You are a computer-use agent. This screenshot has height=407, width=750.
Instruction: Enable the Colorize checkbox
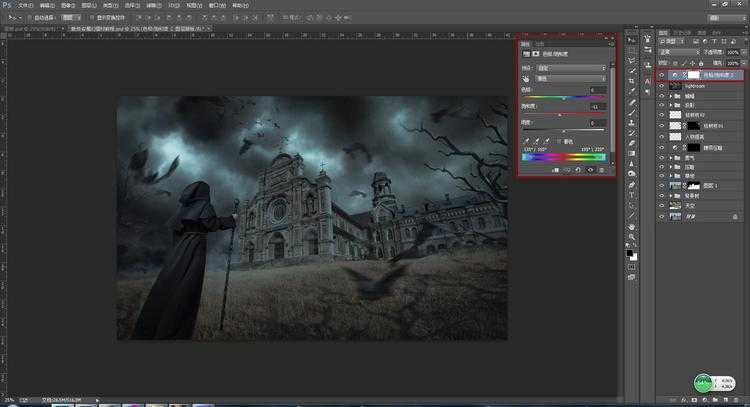pyautogui.click(x=560, y=141)
